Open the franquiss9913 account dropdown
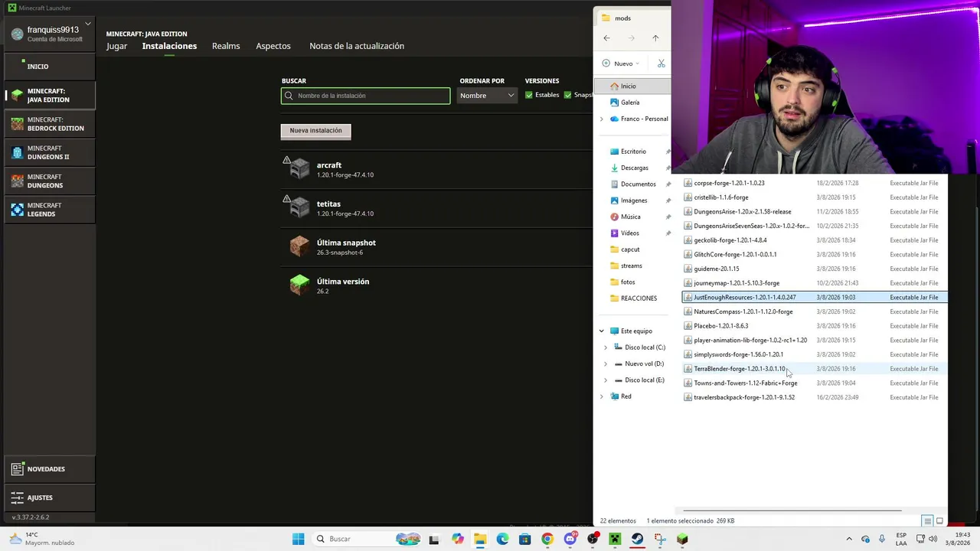This screenshot has height=551, width=980. tap(50, 34)
